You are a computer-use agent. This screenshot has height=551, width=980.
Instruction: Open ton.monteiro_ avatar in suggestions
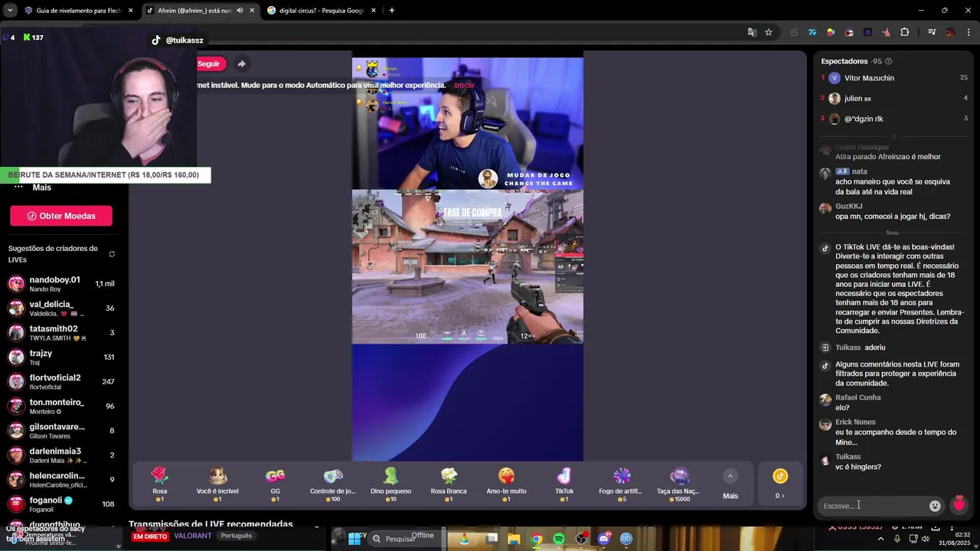[x=16, y=406]
